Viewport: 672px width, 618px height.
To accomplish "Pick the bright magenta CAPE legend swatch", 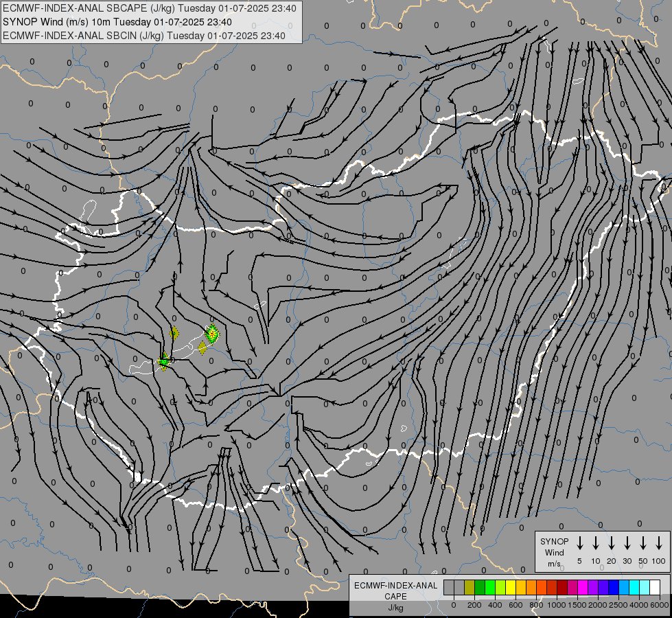I will [583, 588].
